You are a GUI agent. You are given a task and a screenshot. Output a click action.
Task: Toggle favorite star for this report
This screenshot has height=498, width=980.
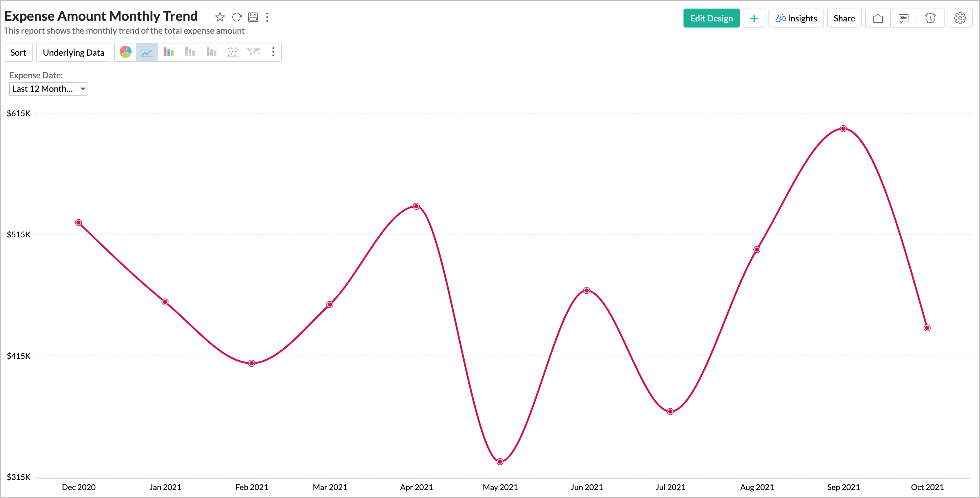pyautogui.click(x=220, y=17)
